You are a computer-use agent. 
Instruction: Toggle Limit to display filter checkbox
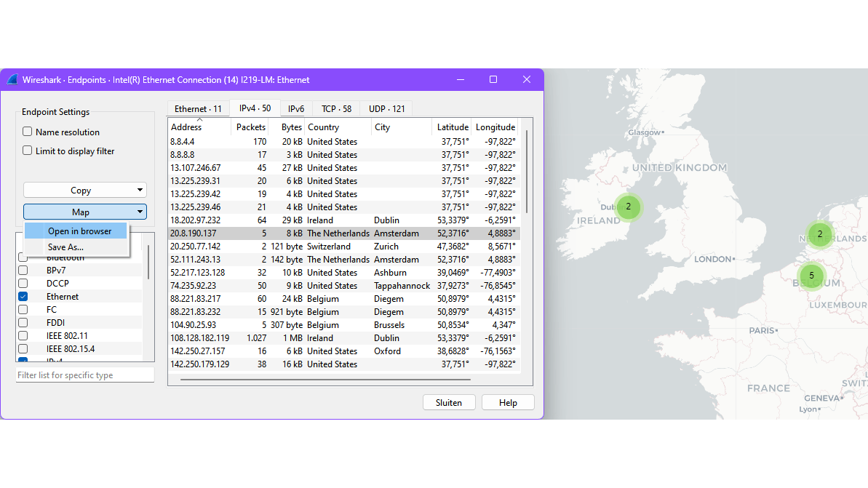28,151
